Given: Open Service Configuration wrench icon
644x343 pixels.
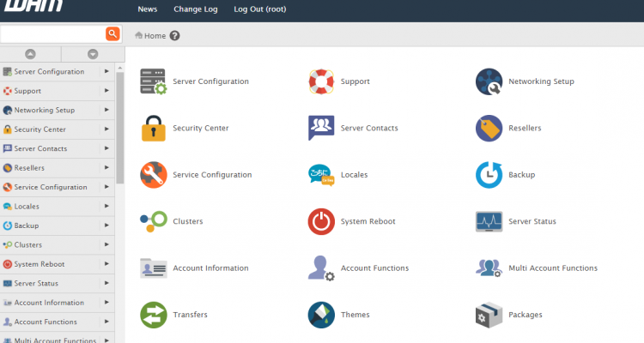Looking at the screenshot, I should tap(154, 175).
